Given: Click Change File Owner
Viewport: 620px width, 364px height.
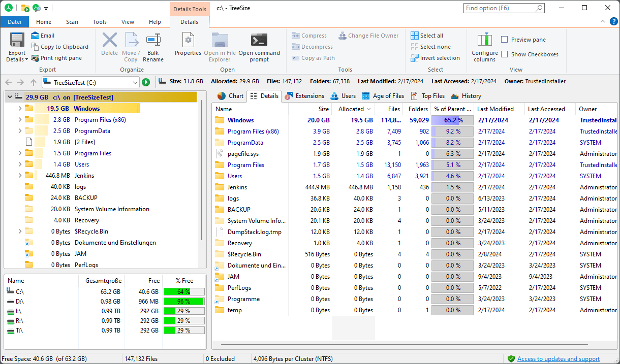Looking at the screenshot, I should tap(368, 36).
